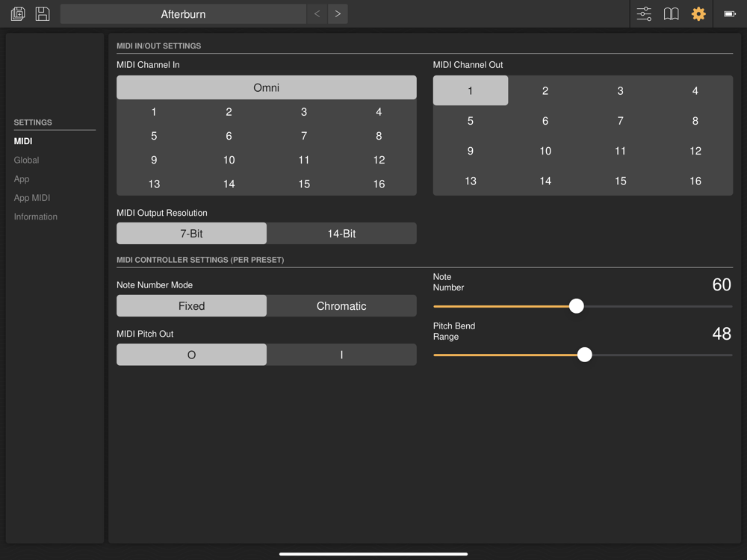
Task: Open the Global settings section
Action: point(26,160)
